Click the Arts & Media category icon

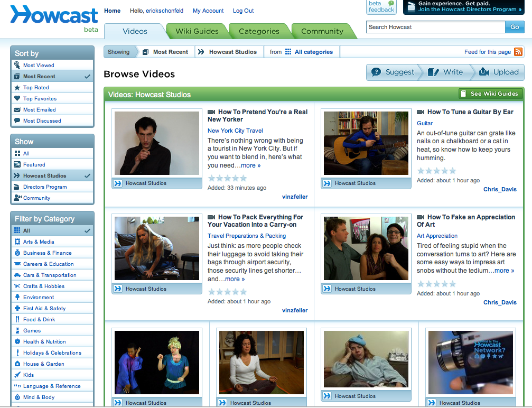click(17, 242)
